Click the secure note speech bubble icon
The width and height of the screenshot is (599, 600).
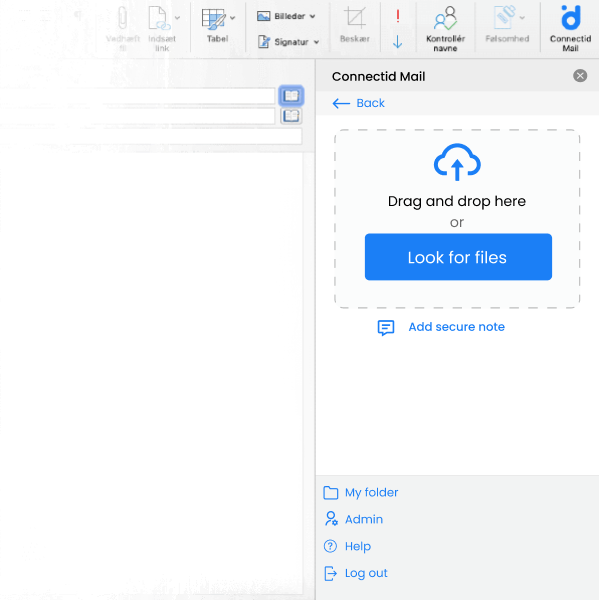click(x=385, y=328)
